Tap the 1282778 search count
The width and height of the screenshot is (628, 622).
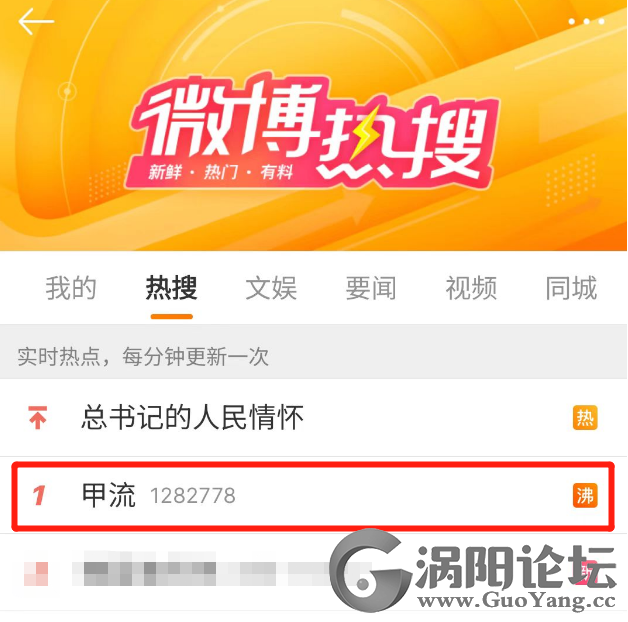click(x=193, y=496)
